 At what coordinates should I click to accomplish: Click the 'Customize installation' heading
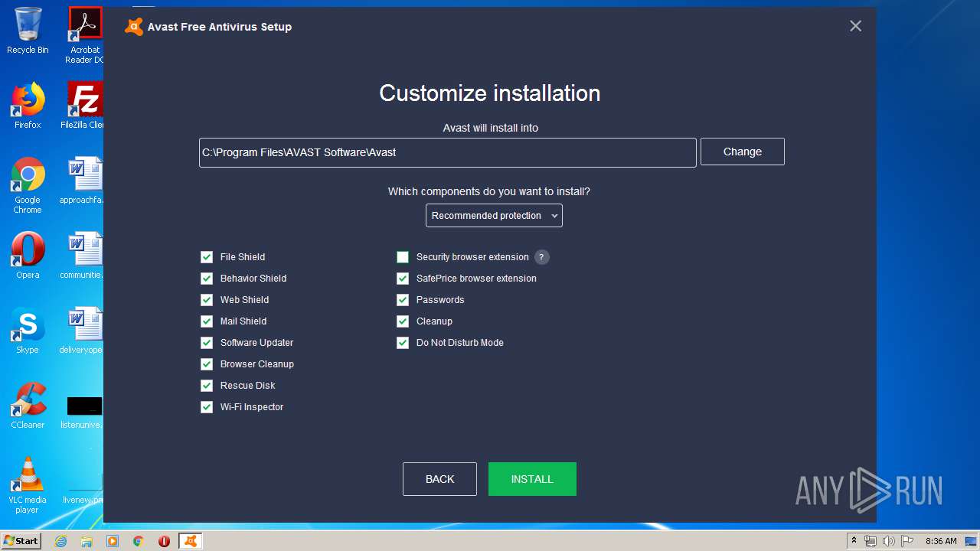click(x=490, y=93)
